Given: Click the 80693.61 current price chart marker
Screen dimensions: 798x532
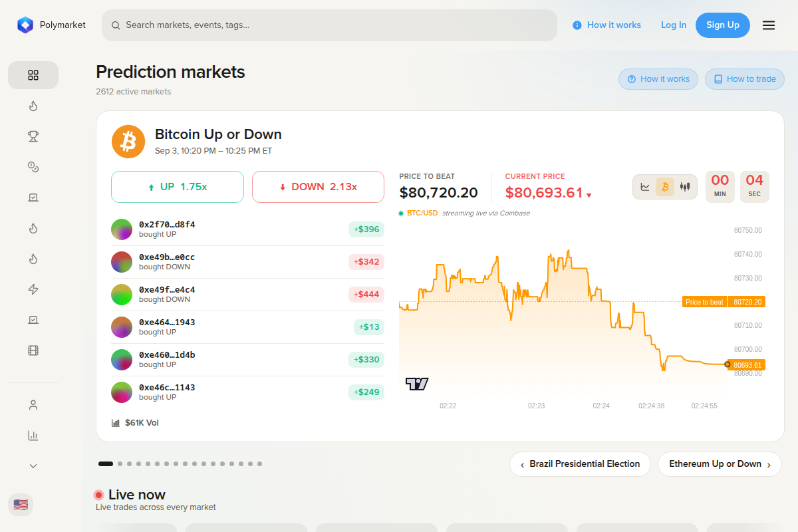Looking at the screenshot, I should coord(747,365).
